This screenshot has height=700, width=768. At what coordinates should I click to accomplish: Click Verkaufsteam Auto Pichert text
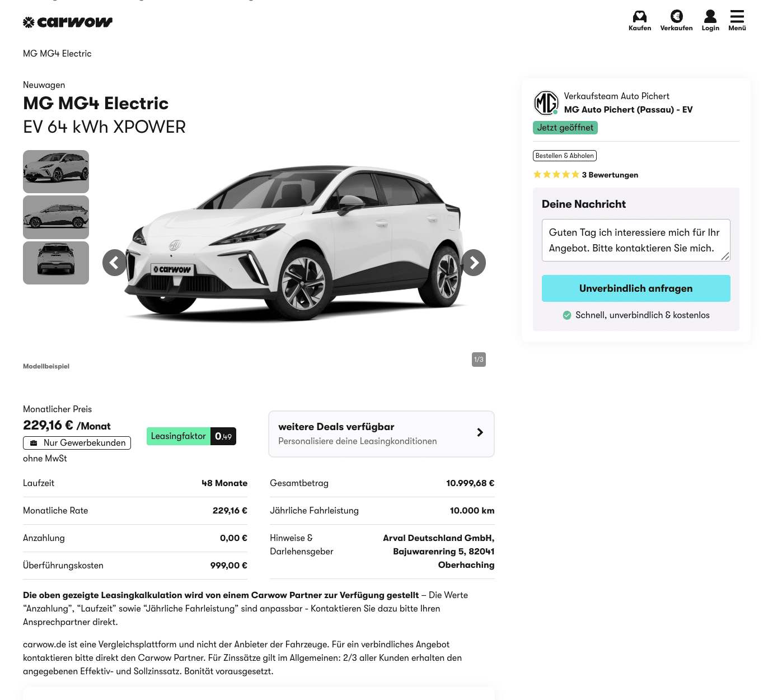click(x=616, y=96)
